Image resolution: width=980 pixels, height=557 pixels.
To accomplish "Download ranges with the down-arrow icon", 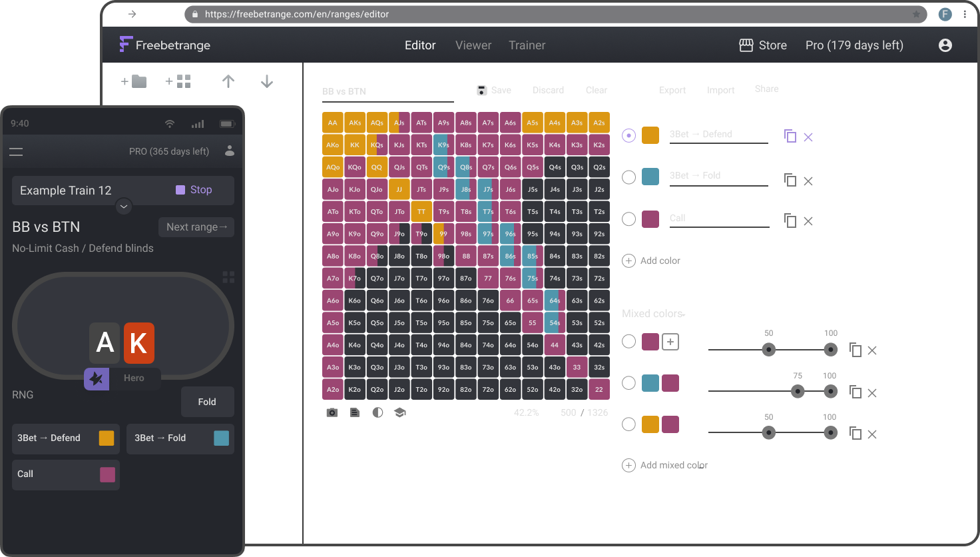I will click(x=266, y=81).
